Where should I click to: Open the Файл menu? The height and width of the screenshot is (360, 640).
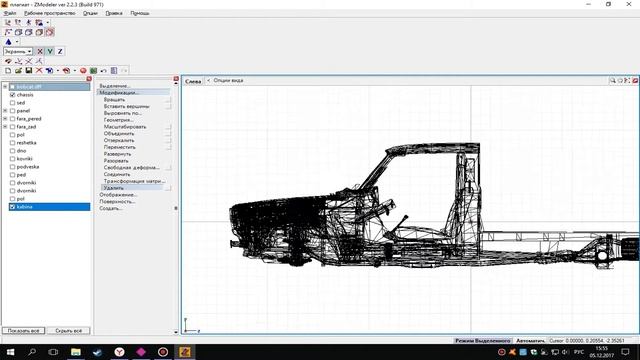click(10, 13)
